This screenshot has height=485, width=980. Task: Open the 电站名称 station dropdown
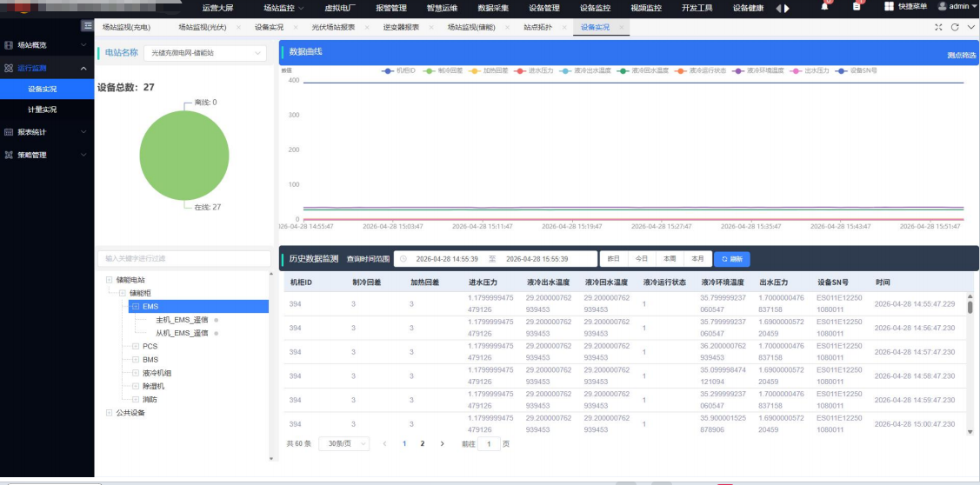tap(205, 53)
